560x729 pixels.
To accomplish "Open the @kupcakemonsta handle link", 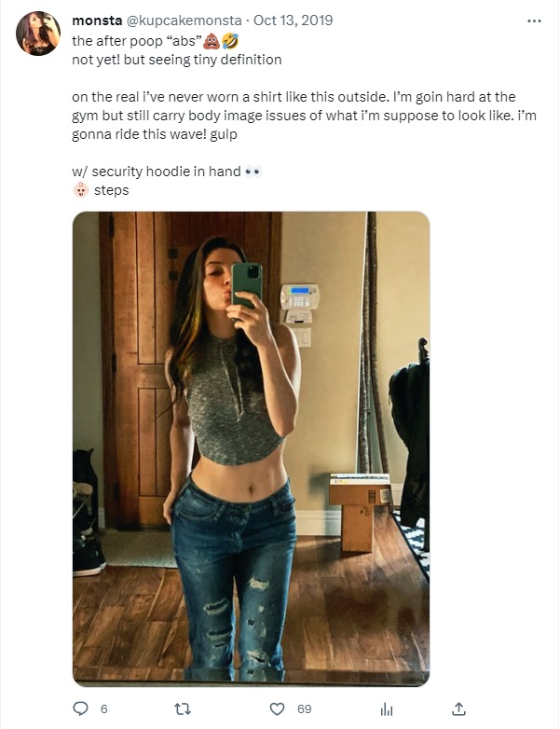I will 184,21.
